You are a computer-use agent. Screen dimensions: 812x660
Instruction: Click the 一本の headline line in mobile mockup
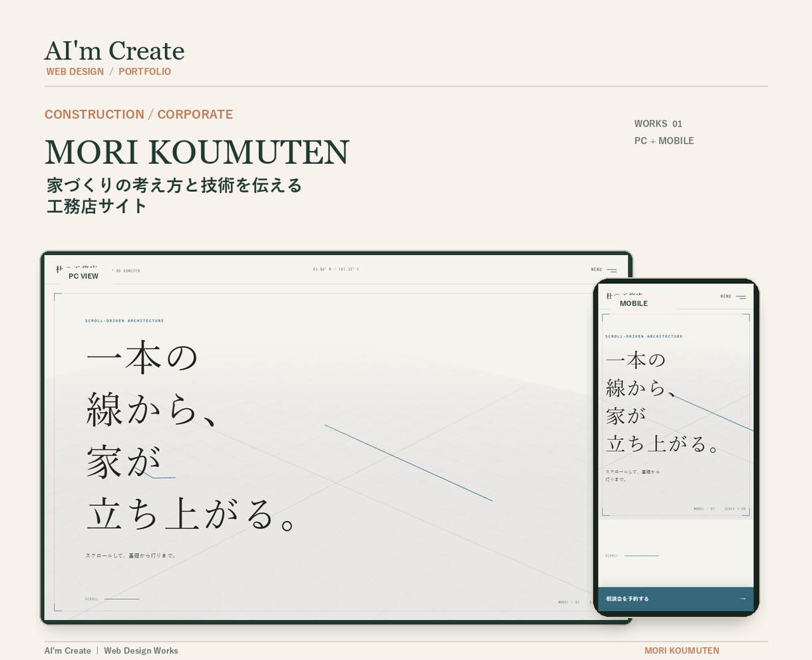pos(636,360)
